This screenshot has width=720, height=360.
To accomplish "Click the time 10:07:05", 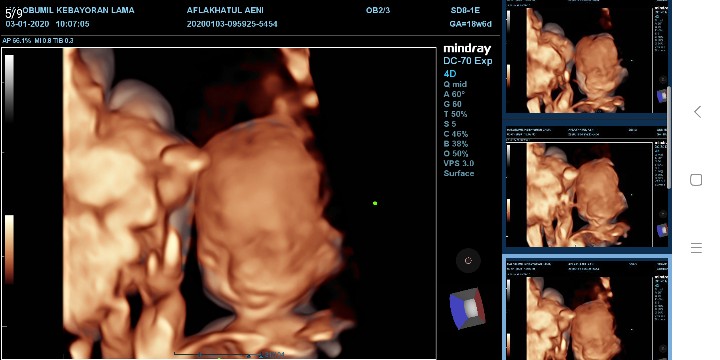I will pos(72,24).
